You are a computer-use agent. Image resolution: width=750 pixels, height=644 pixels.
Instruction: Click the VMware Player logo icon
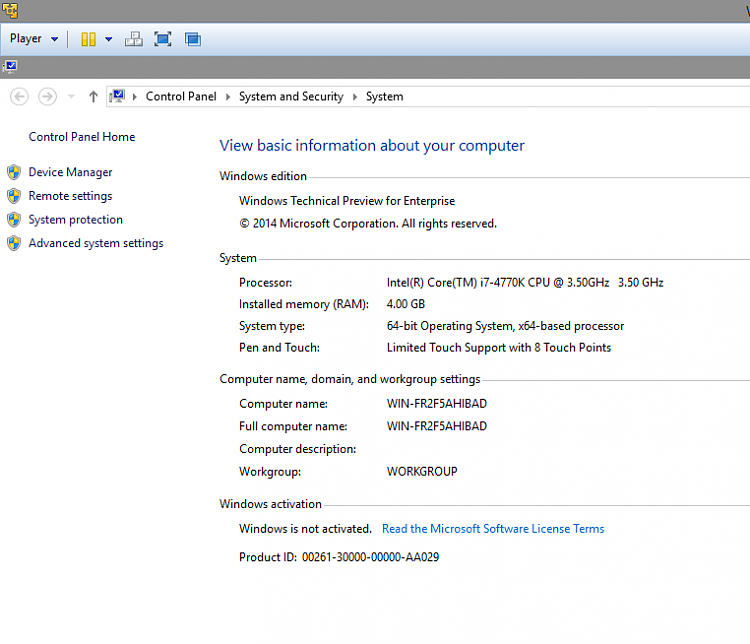pyautogui.click(x=10, y=10)
